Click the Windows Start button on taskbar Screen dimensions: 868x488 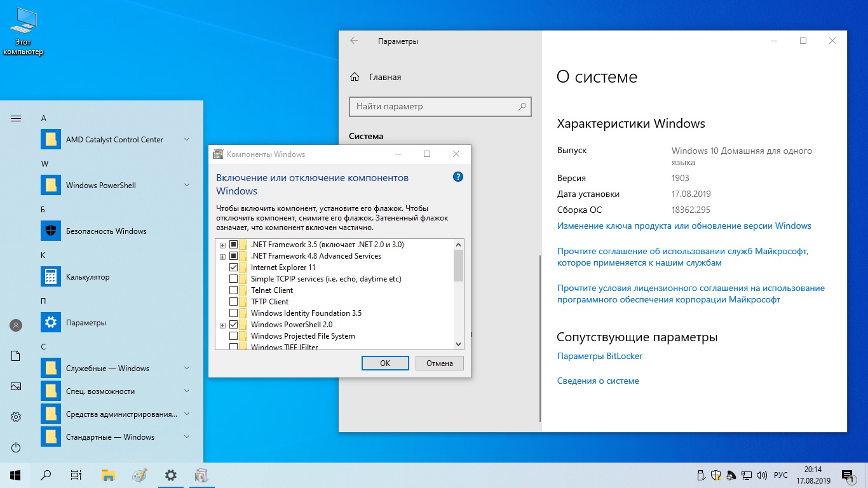[15, 475]
